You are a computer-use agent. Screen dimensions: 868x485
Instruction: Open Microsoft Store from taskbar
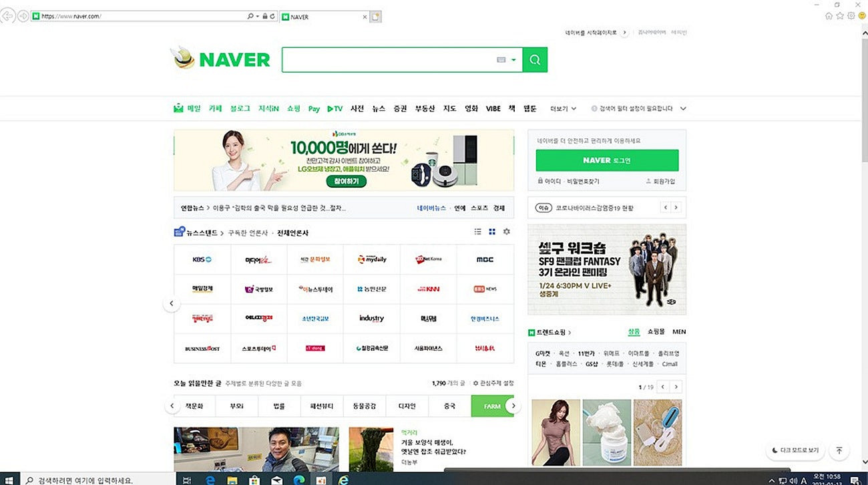click(254, 480)
